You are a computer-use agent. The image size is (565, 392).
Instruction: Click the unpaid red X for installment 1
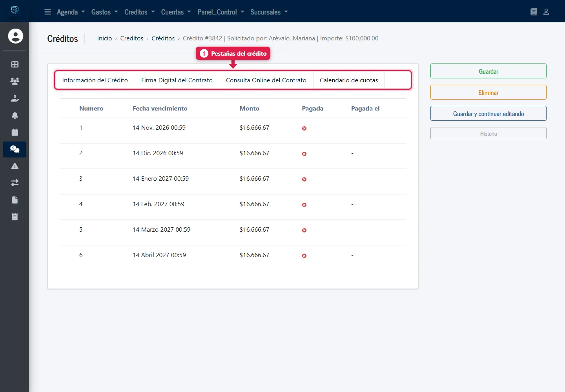pyautogui.click(x=304, y=128)
